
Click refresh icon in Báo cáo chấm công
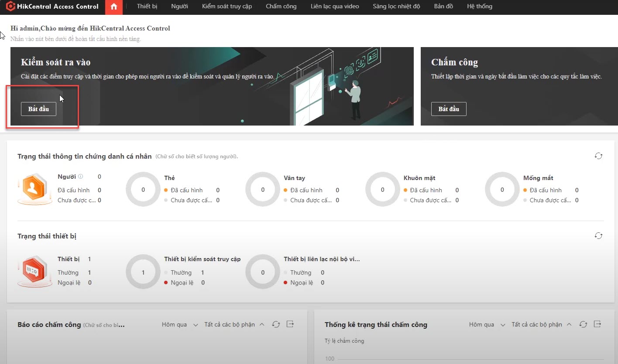click(276, 324)
